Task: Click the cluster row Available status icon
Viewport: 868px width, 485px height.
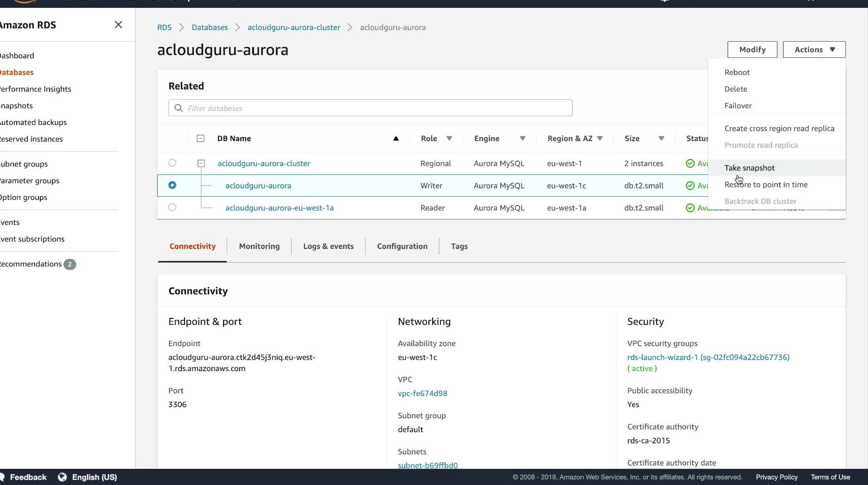Action: coord(690,163)
